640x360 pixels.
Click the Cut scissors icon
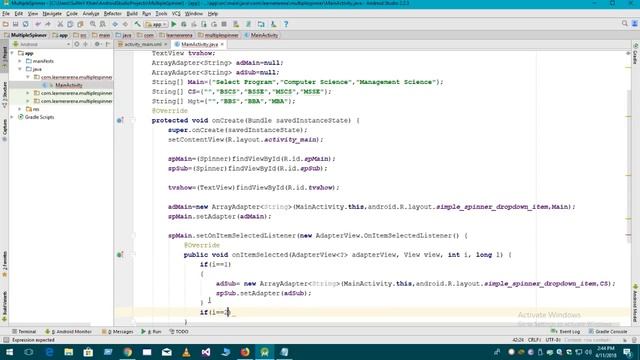(x=60, y=24)
